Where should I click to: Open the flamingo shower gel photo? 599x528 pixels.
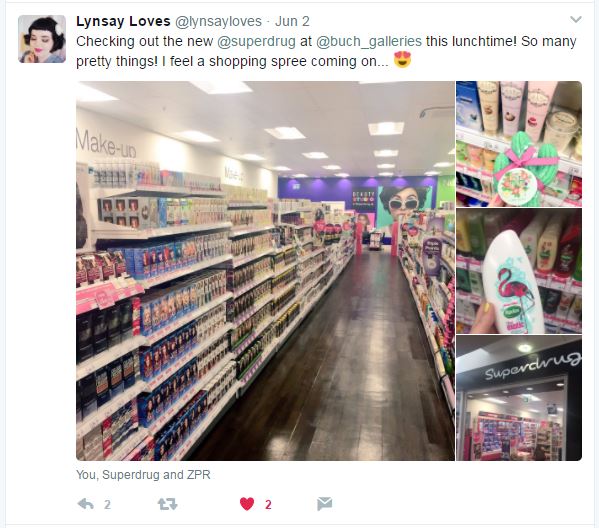(519, 271)
